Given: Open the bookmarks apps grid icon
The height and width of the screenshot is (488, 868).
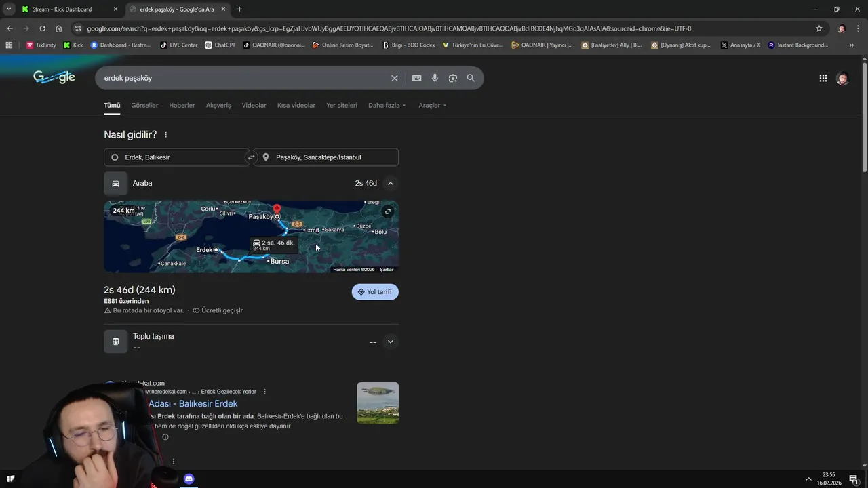Looking at the screenshot, I should 9,45.
